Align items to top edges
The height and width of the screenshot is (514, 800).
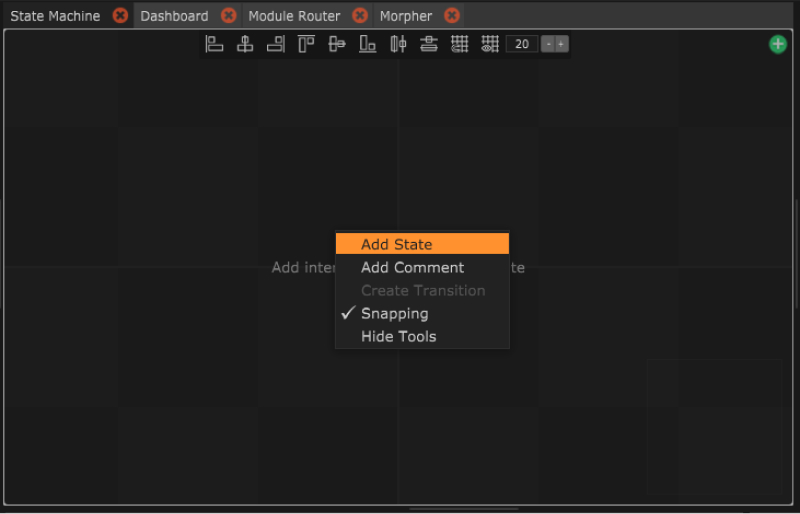pos(306,44)
